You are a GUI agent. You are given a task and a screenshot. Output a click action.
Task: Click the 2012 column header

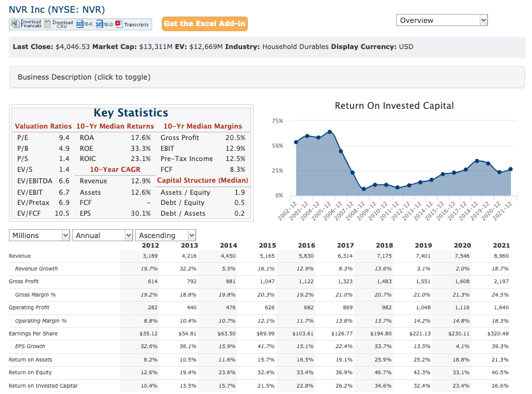tap(150, 246)
